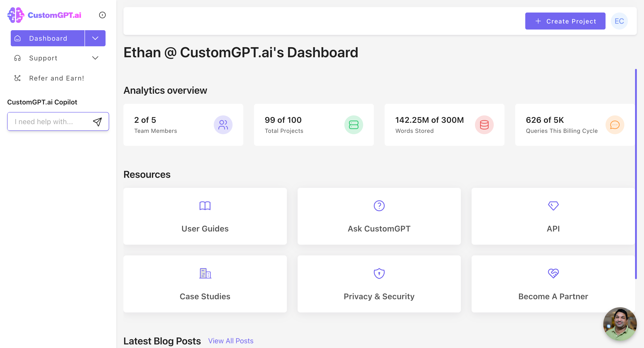Click the Create Project button
644x348 pixels.
click(x=565, y=21)
